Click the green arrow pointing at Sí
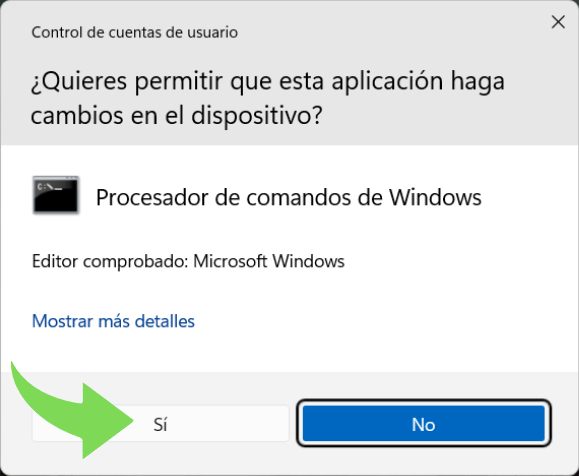Image resolution: width=579 pixels, height=476 pixels. 72,410
